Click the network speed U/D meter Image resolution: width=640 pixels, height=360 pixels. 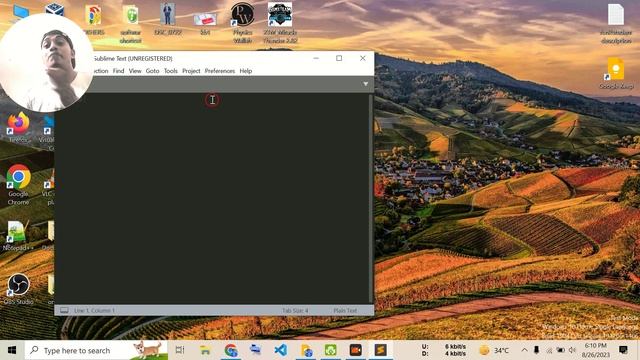point(444,350)
